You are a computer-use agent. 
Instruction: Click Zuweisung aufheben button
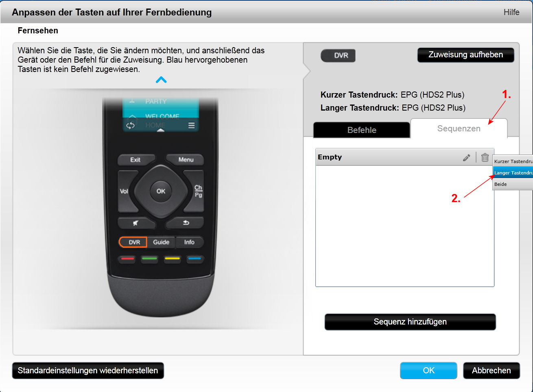click(x=466, y=55)
